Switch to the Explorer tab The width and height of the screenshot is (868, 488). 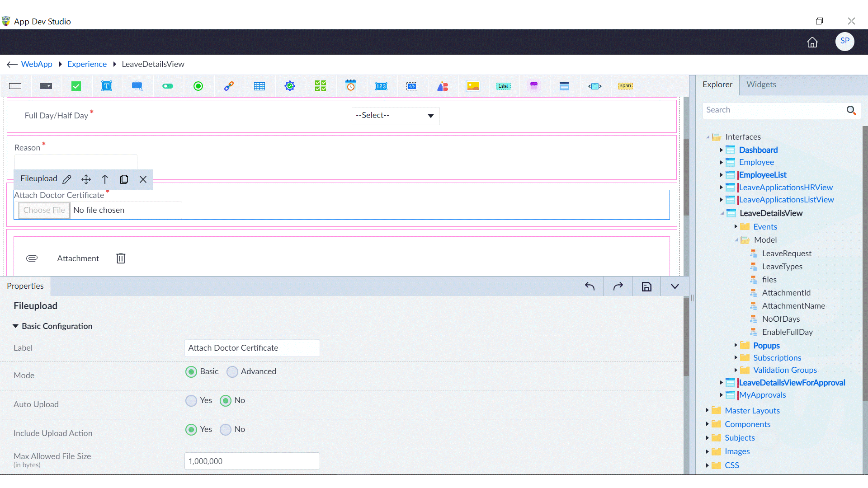coord(717,84)
